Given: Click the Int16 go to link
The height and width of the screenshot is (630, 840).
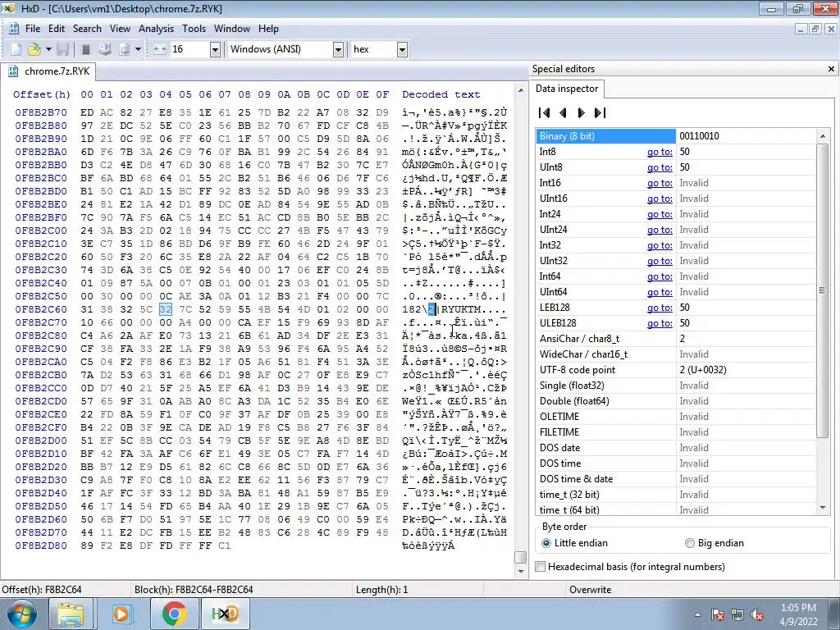Looking at the screenshot, I should coord(660,183).
